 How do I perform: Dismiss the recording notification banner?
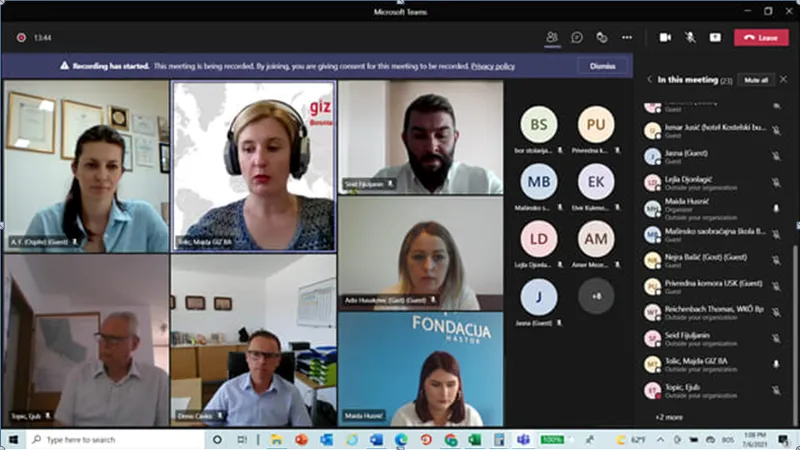click(603, 66)
